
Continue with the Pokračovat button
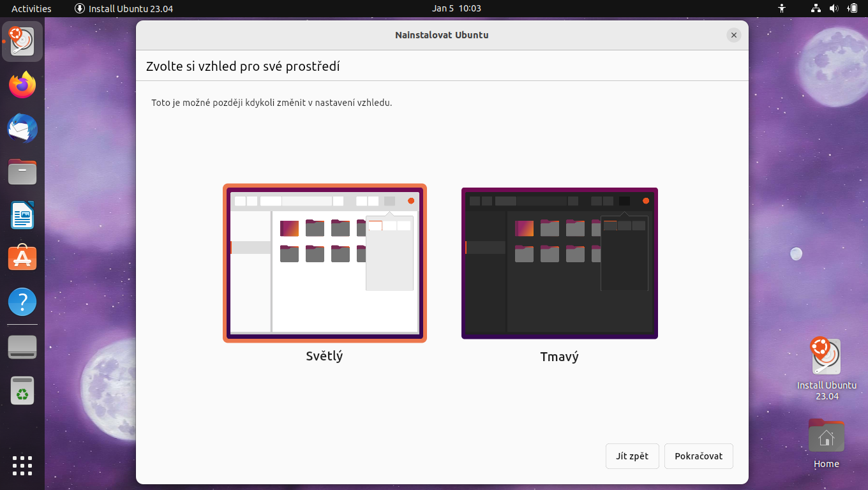[699, 456]
